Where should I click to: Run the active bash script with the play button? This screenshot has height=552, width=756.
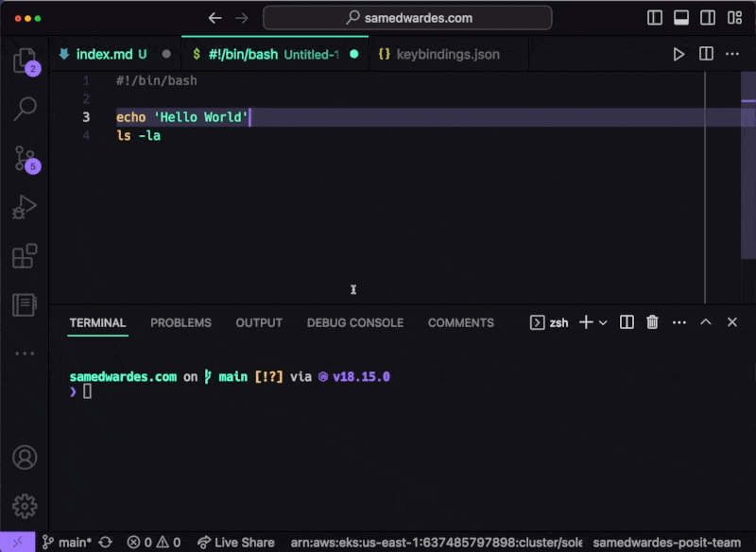(679, 54)
